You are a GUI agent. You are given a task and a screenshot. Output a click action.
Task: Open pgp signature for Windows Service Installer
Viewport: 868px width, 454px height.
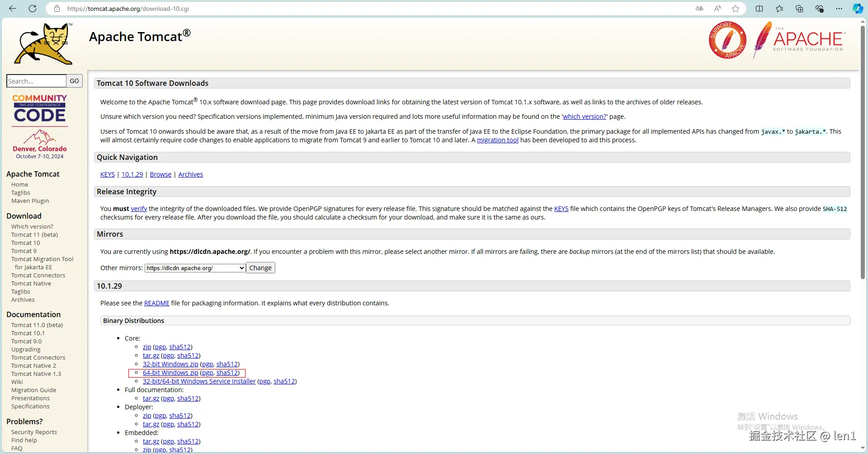click(x=264, y=381)
